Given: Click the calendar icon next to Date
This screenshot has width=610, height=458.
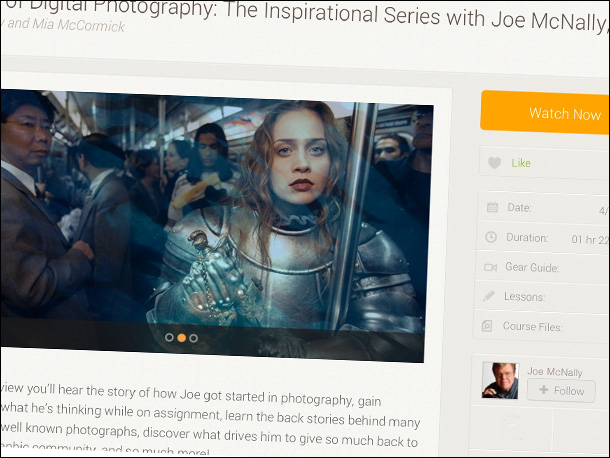Looking at the screenshot, I should pyautogui.click(x=493, y=207).
